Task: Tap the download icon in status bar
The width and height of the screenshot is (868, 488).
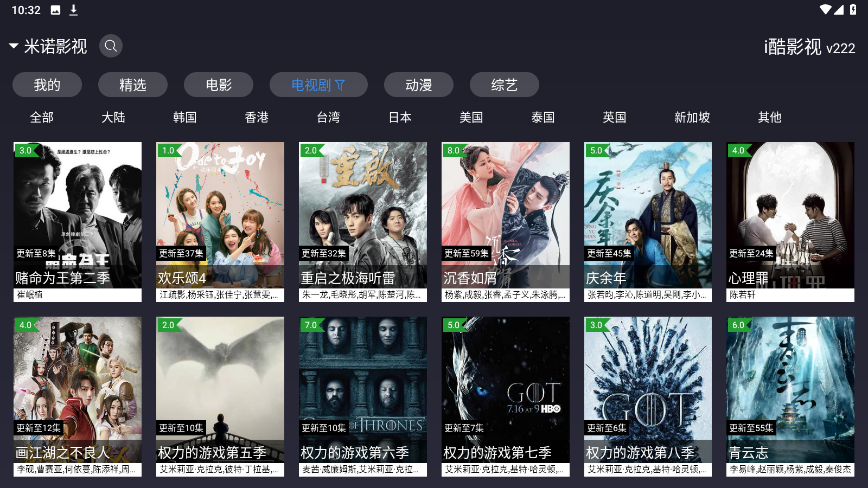Action: 73,10
